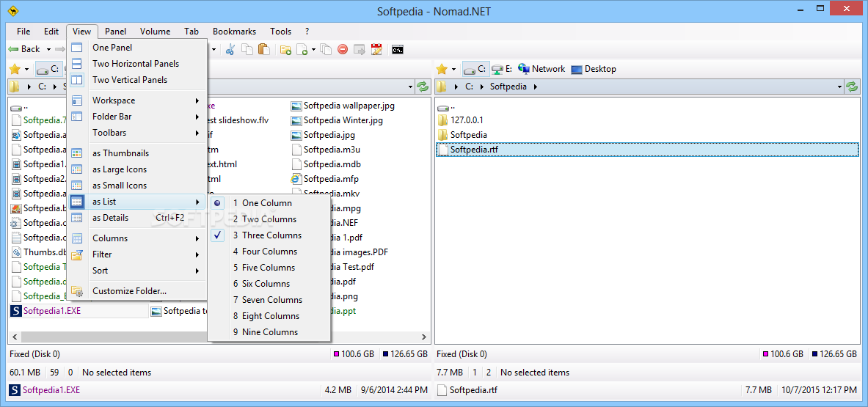Choose 7 Seven Columns list option
868x407 pixels.
pyautogui.click(x=269, y=300)
